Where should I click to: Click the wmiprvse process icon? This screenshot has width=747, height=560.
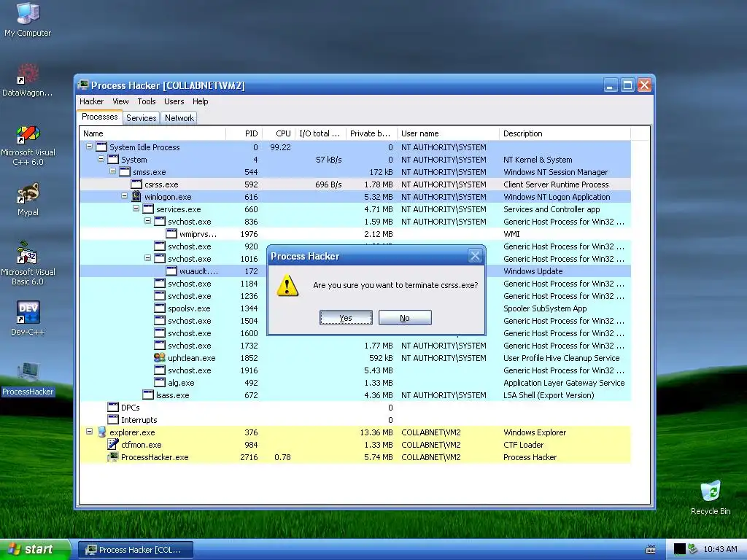tap(171, 233)
